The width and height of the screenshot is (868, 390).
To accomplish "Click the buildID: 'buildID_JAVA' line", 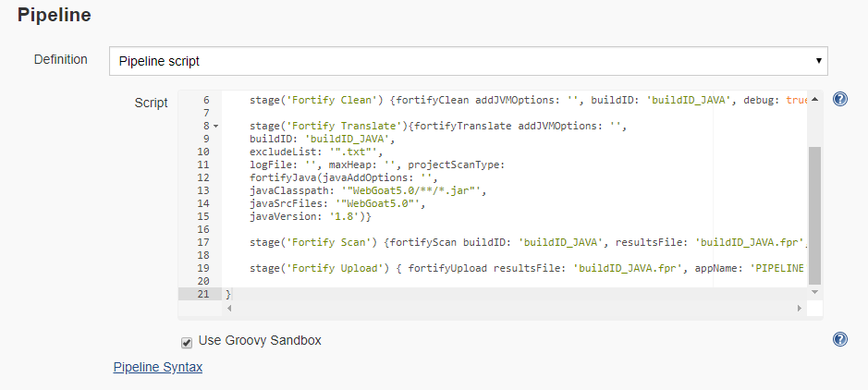I will click(x=323, y=139).
